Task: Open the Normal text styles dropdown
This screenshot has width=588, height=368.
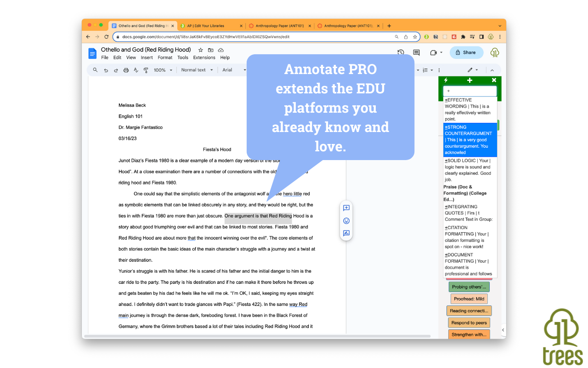Action: 197,70
